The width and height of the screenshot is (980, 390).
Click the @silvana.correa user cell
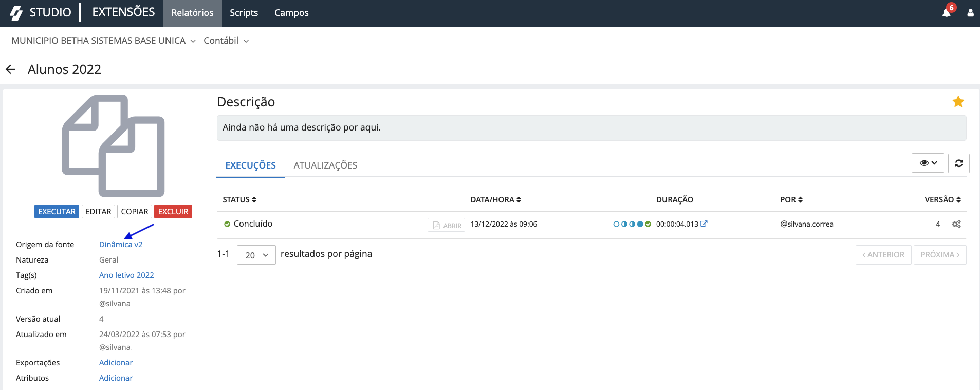tap(807, 224)
